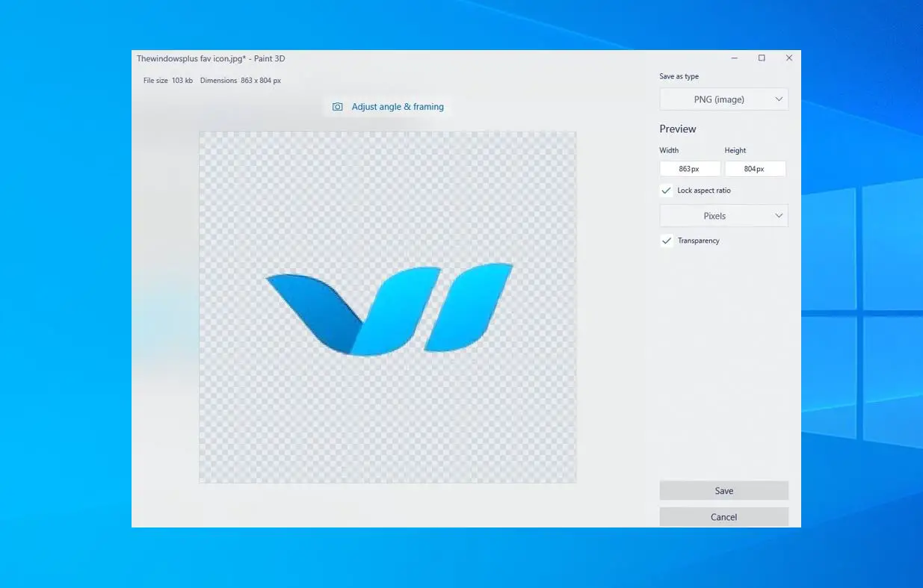Click the Preview heading
The image size is (923, 588).
678,129
